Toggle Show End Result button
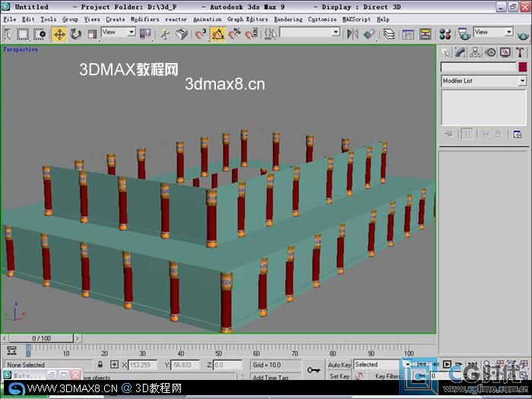The width and height of the screenshot is (532, 399). click(x=467, y=135)
